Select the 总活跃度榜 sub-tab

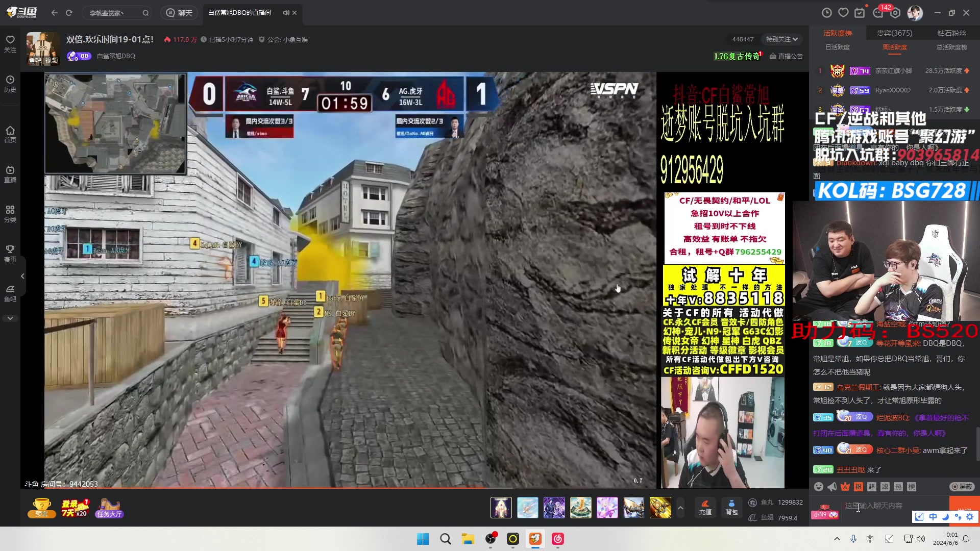click(952, 47)
